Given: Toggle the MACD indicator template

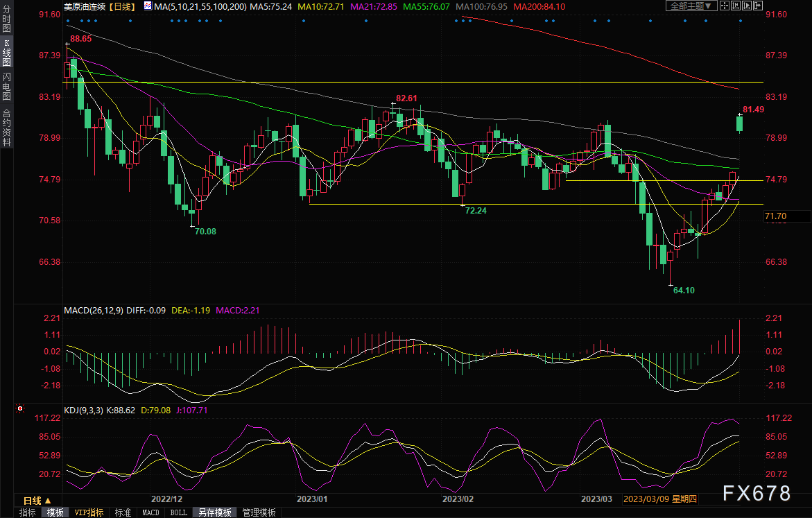Looking at the screenshot, I should 150,512.
